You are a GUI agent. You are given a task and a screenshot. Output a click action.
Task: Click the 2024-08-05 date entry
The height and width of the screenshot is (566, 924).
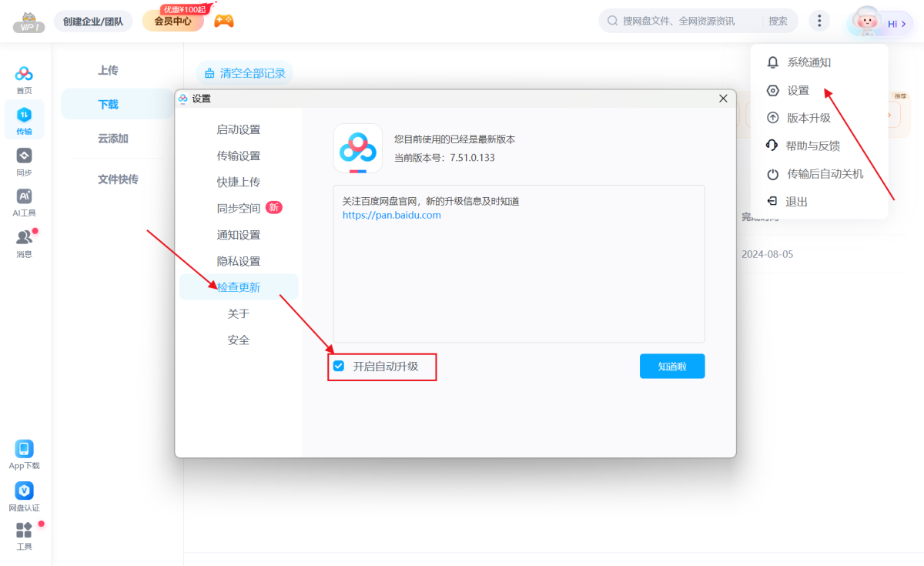click(767, 254)
